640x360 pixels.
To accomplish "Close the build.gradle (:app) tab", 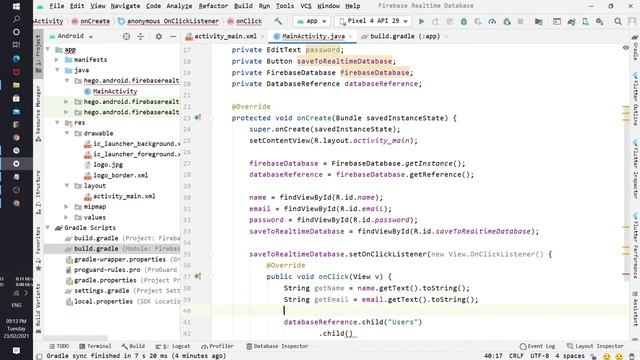I will pyautogui.click(x=446, y=36).
